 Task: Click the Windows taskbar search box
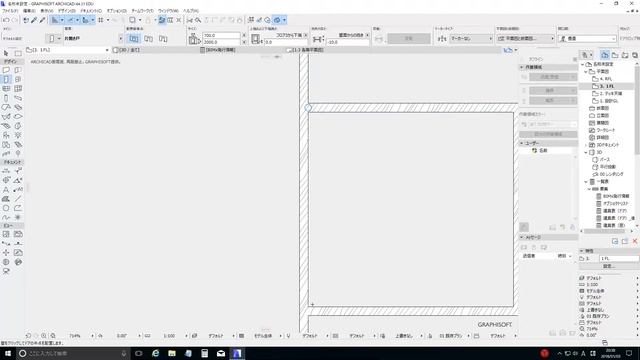(x=73, y=353)
